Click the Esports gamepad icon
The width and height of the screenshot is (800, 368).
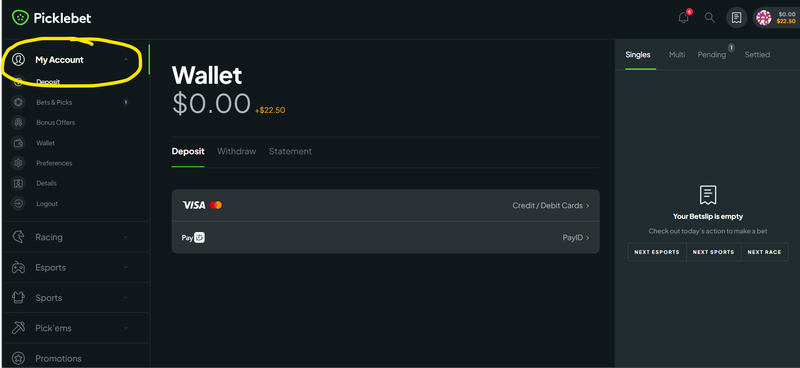tap(18, 267)
